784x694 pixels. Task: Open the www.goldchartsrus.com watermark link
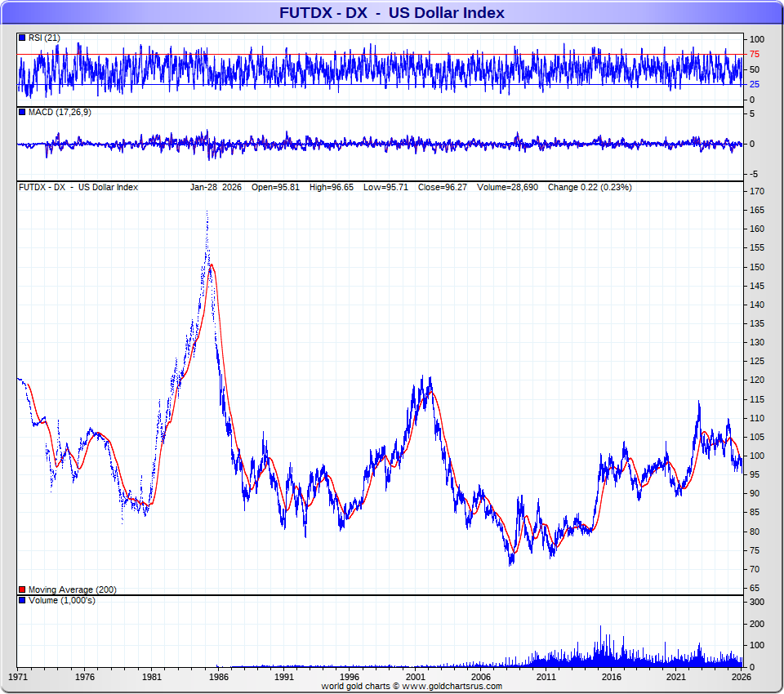[x=452, y=686]
